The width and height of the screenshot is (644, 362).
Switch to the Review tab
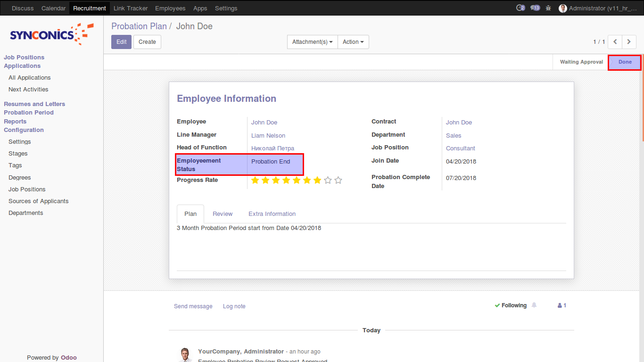pos(223,214)
